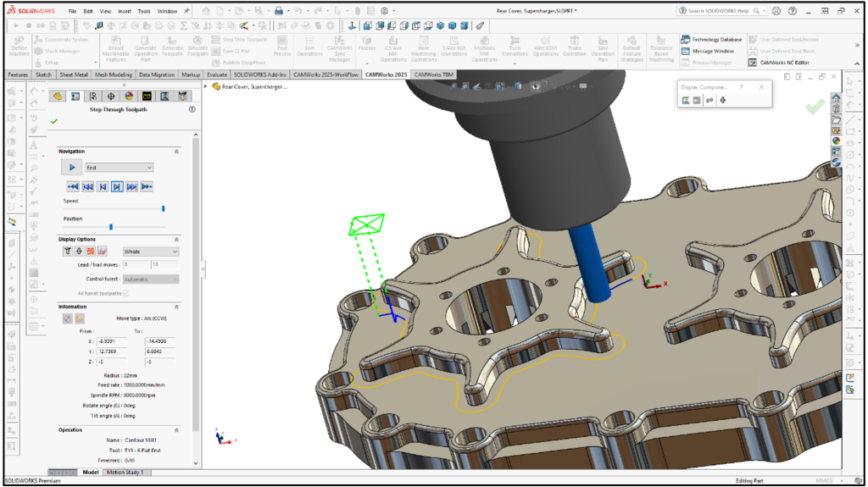Open the CAMWorks tools tree tab icon
The image size is (868, 487).
point(182,97)
